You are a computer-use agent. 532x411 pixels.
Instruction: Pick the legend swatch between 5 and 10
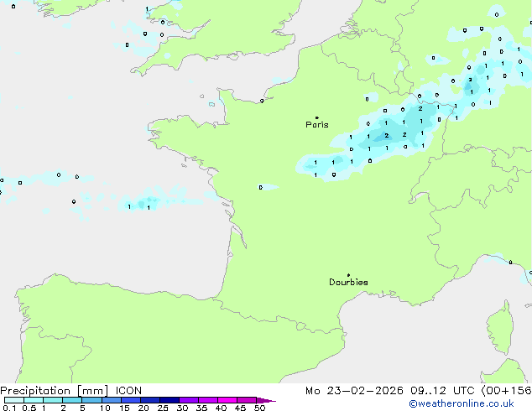(92, 401)
